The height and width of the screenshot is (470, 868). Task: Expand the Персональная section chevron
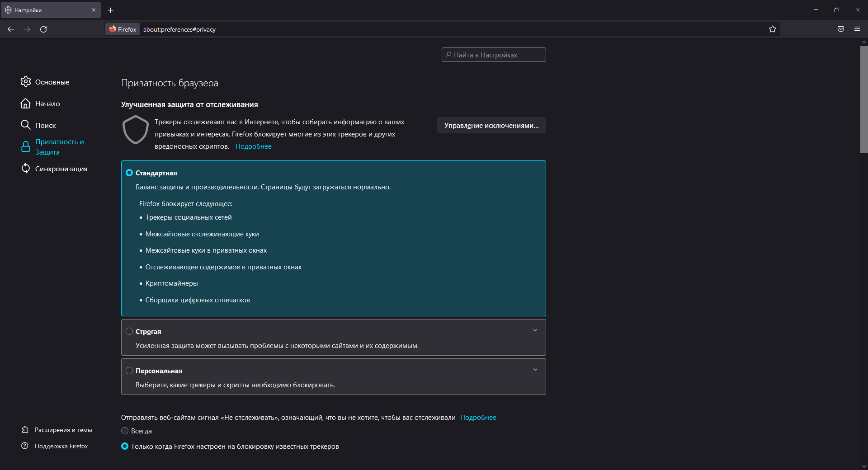(x=535, y=370)
